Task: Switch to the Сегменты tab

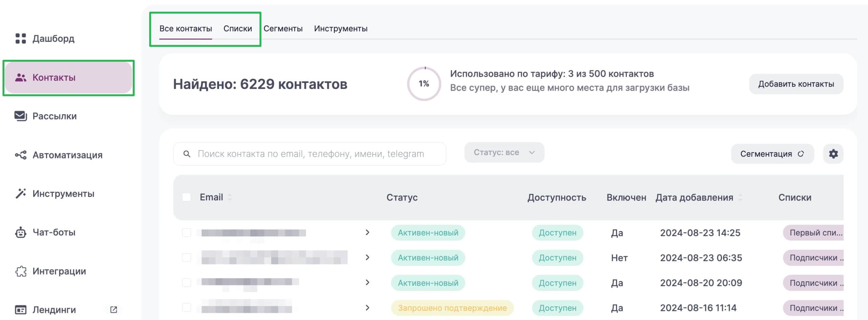Action: (283, 29)
